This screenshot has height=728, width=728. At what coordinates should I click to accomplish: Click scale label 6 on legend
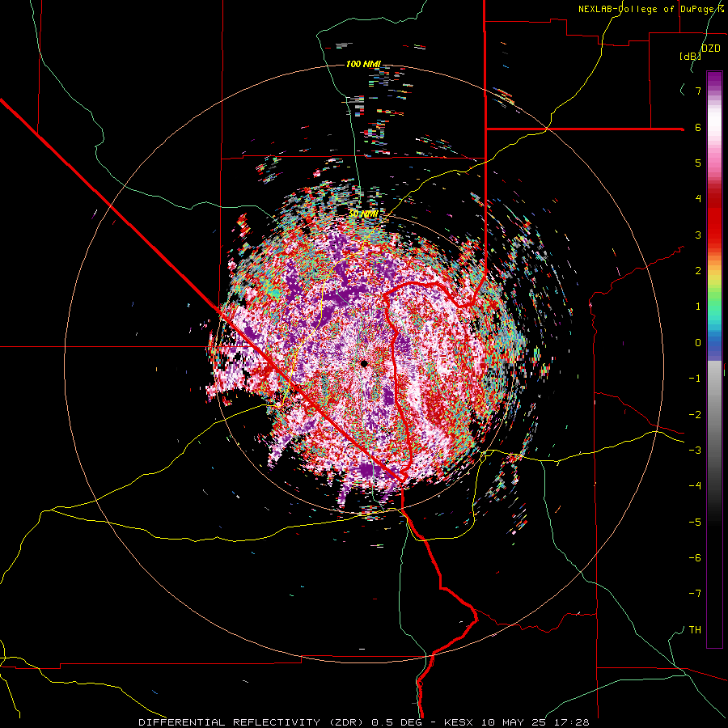click(698, 127)
